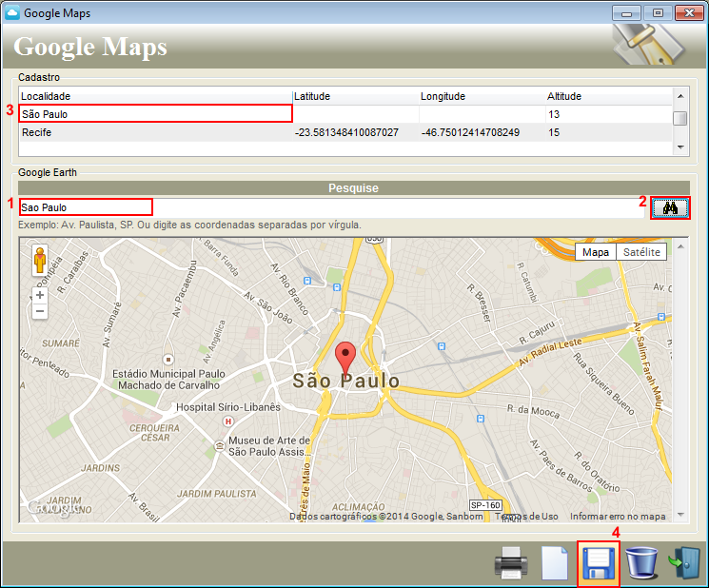Image resolution: width=709 pixels, height=588 pixels.
Task: Click the R. da Mooca street label
Action: pyautogui.click(x=533, y=411)
